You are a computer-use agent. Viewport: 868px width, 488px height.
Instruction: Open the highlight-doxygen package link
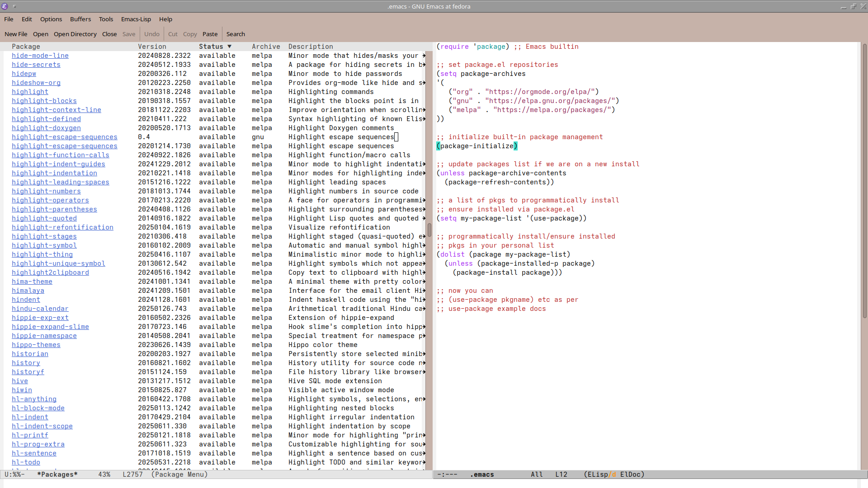pyautogui.click(x=46, y=128)
